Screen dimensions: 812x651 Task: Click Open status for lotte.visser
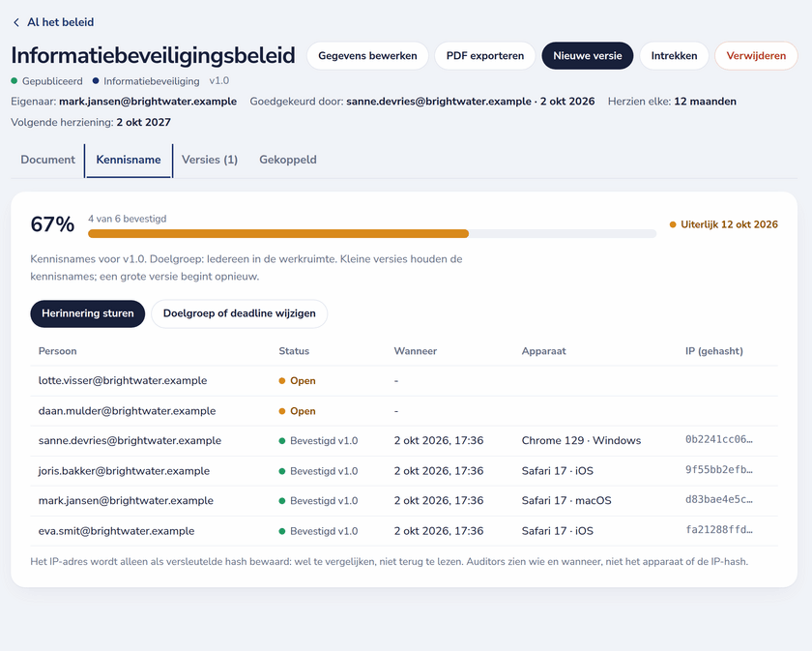(298, 381)
